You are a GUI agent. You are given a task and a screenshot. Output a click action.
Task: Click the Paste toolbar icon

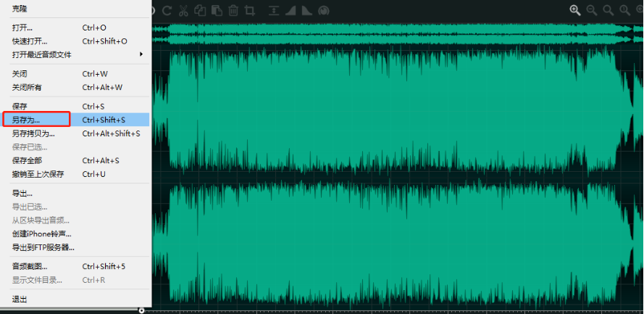(217, 10)
